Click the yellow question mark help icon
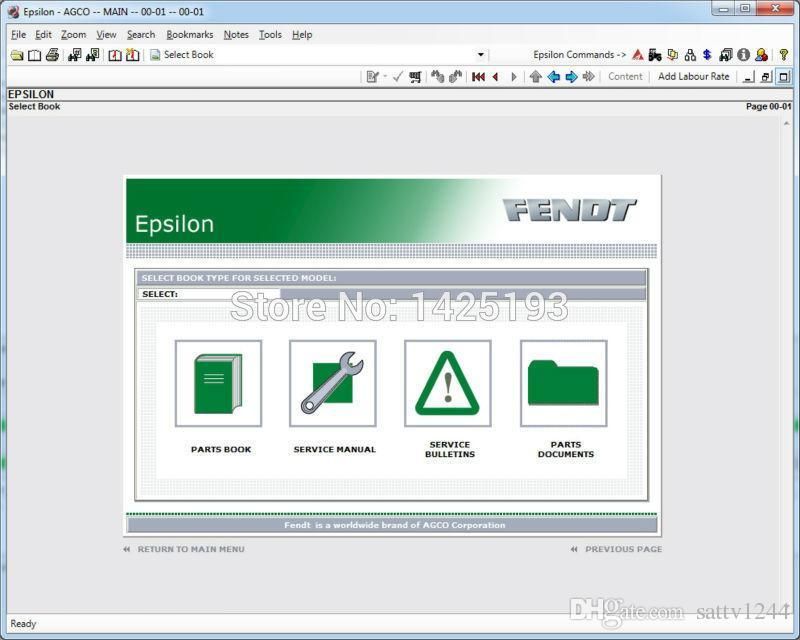 [784, 55]
